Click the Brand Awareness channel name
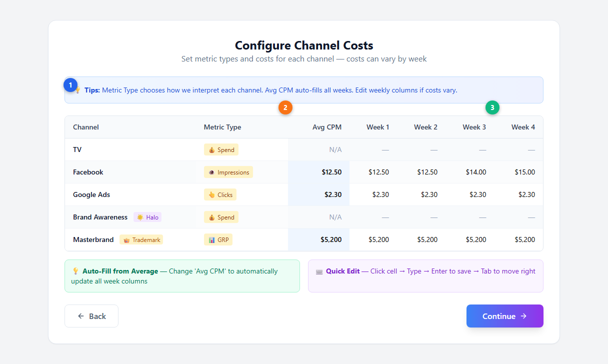The height and width of the screenshot is (364, 608). pos(100,217)
